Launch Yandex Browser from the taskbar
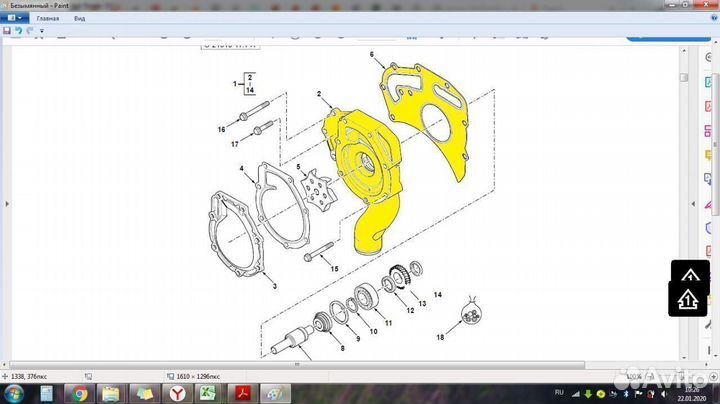Viewport: 720px width, 404px height. pos(178,393)
